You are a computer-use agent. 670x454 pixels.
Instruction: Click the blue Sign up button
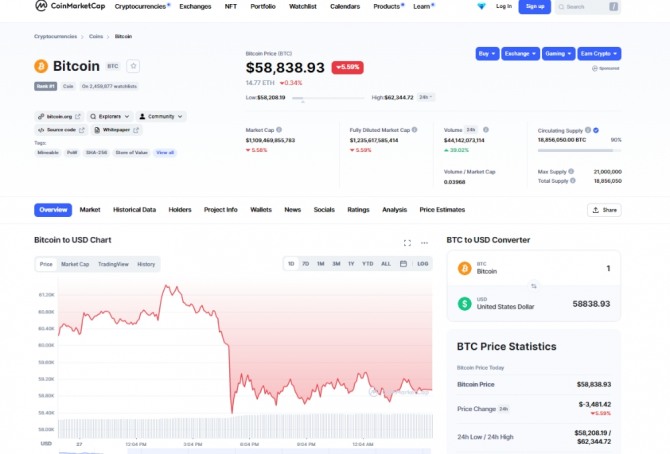coord(535,6)
